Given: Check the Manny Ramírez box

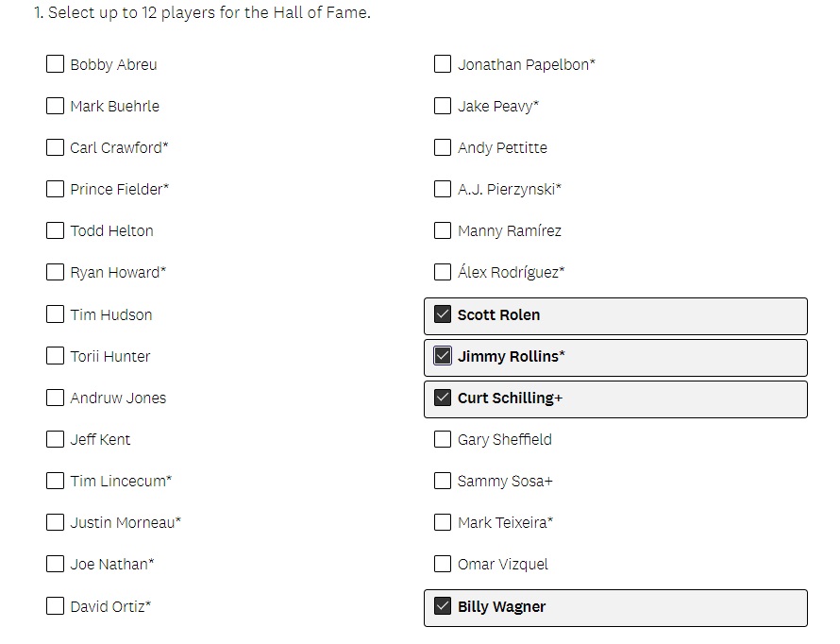Looking at the screenshot, I should click(x=443, y=230).
